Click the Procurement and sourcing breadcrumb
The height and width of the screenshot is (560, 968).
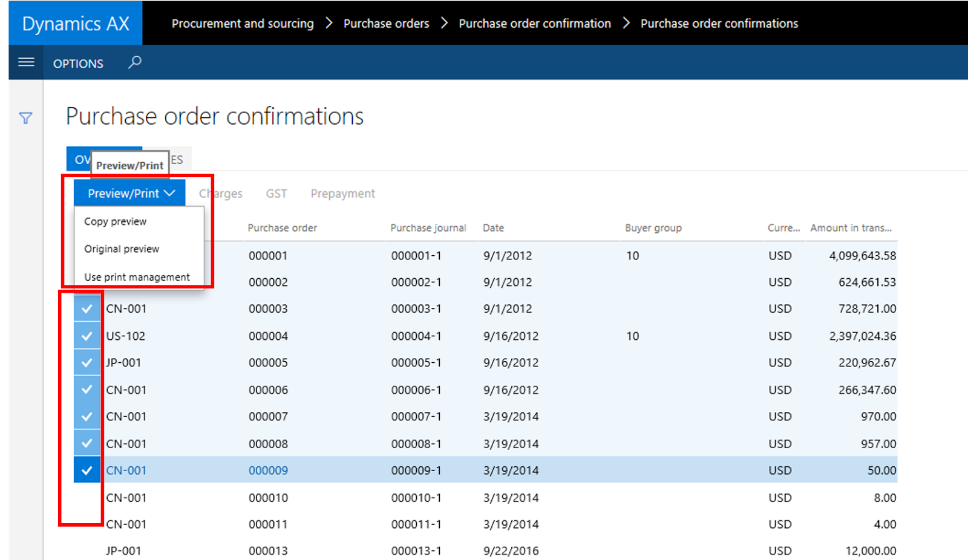(x=242, y=23)
